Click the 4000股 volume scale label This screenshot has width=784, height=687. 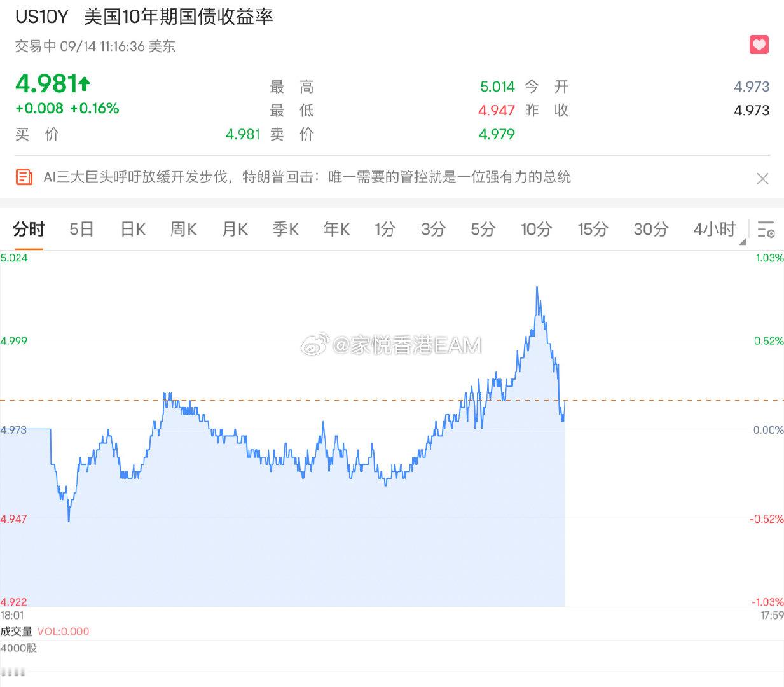coord(18,648)
